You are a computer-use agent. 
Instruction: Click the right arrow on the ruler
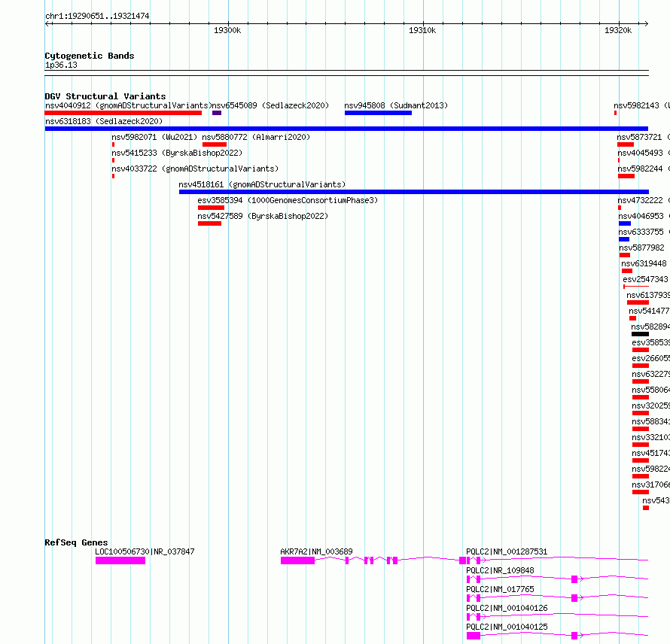[x=646, y=24]
